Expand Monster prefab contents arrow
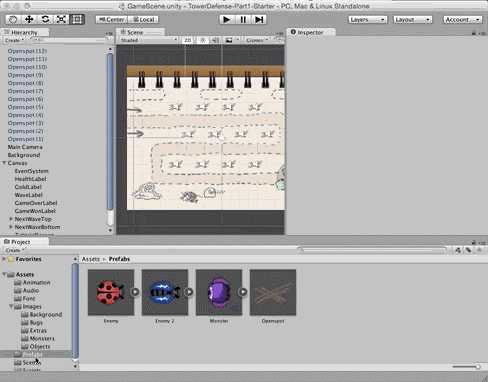Viewport: 488px width, 382px height. (x=243, y=292)
